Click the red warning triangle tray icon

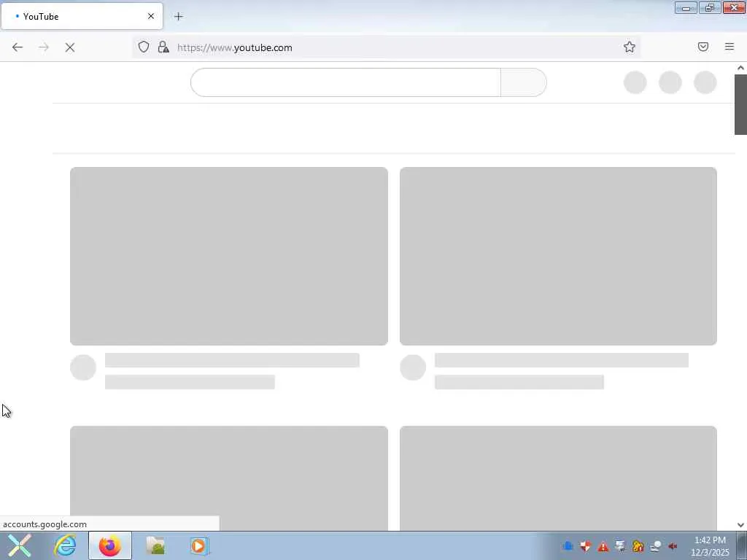[x=603, y=546]
